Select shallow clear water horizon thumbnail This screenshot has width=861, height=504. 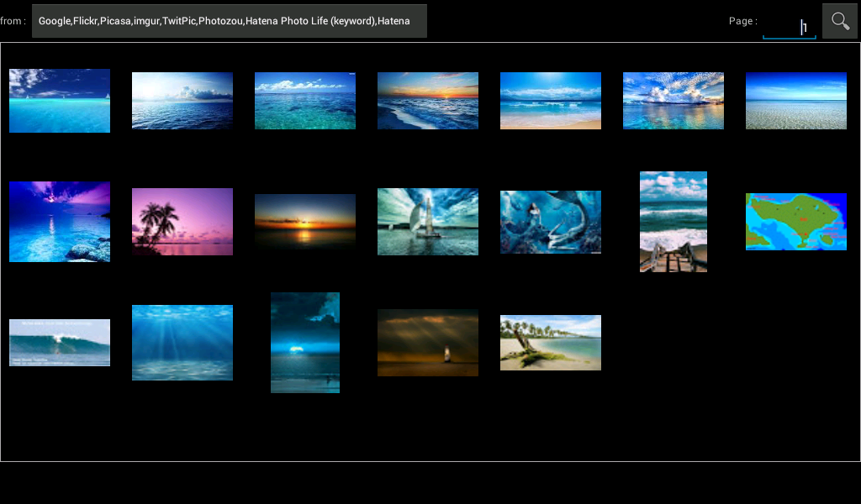pos(795,101)
